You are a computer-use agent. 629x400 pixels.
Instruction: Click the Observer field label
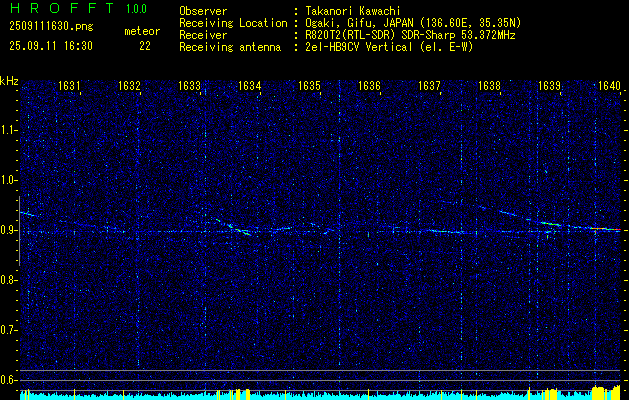point(203,11)
